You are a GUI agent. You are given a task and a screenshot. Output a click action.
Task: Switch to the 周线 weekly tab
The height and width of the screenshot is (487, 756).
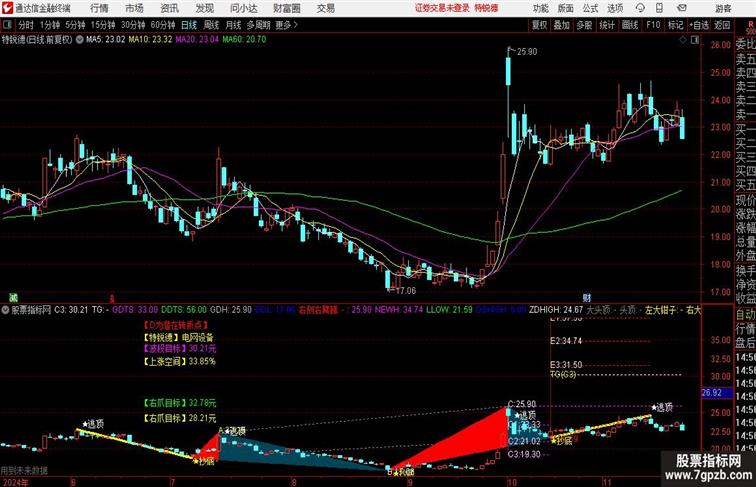tap(211, 25)
